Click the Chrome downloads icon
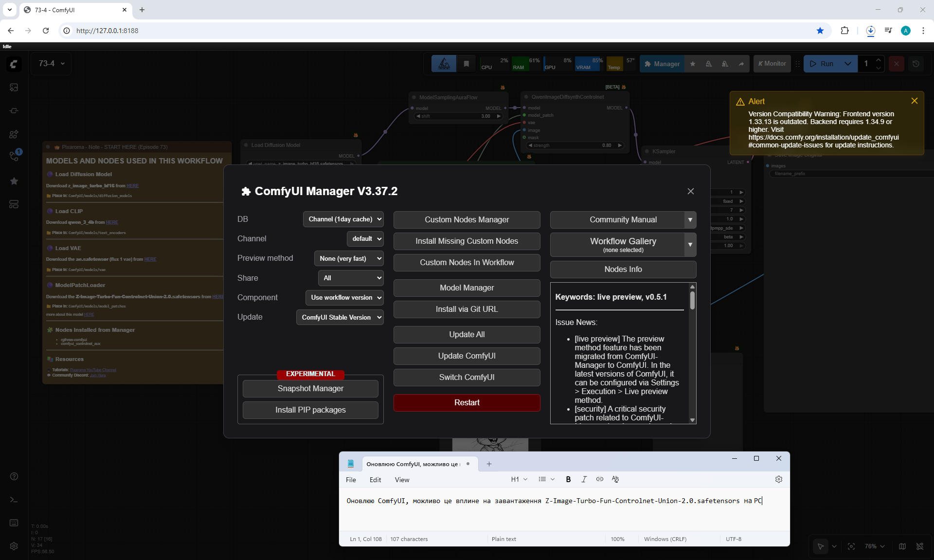The width and height of the screenshot is (934, 560). [x=870, y=31]
